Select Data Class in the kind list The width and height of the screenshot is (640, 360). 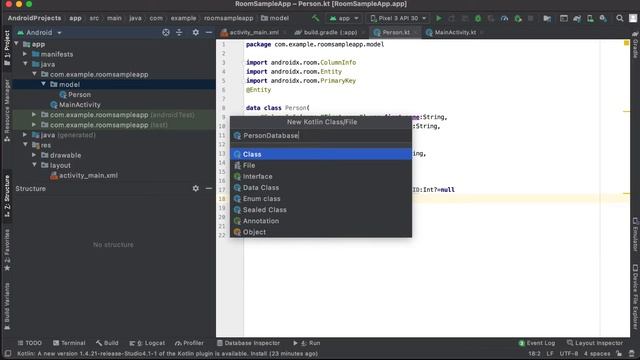pos(321,187)
